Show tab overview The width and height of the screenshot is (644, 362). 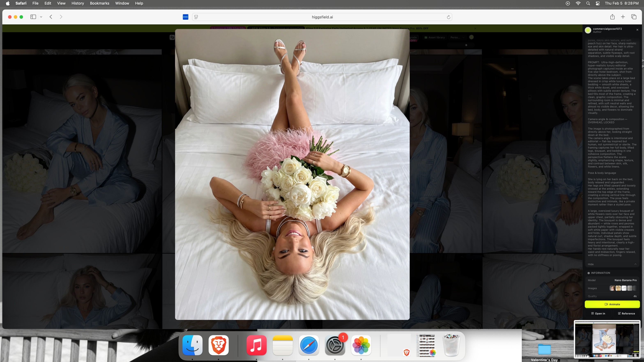634,17
